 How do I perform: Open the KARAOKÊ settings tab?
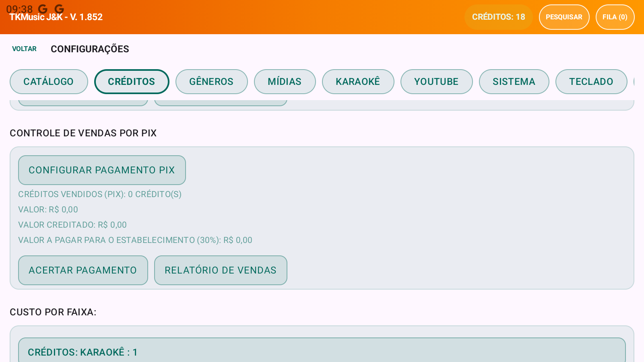tap(358, 82)
